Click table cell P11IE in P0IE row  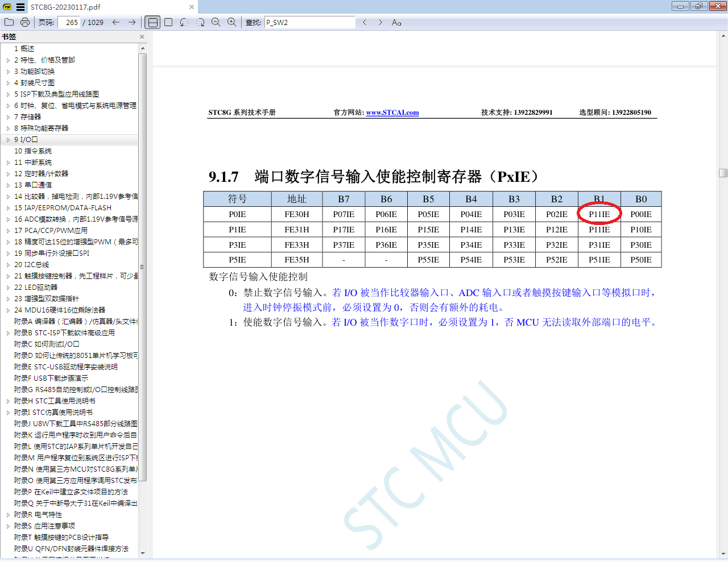(x=599, y=214)
